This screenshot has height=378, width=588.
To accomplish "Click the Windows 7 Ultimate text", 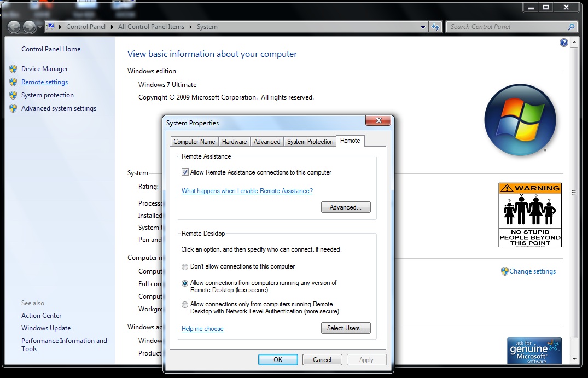I will pos(167,85).
